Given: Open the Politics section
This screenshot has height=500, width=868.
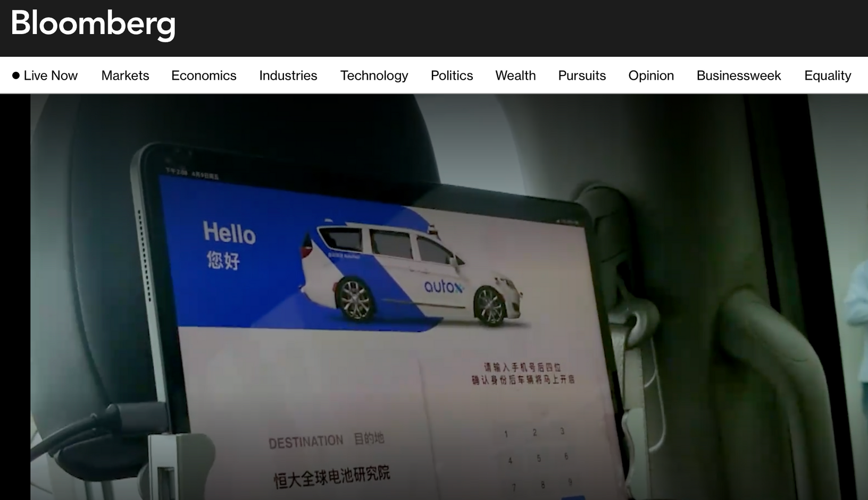Looking at the screenshot, I should click(452, 75).
